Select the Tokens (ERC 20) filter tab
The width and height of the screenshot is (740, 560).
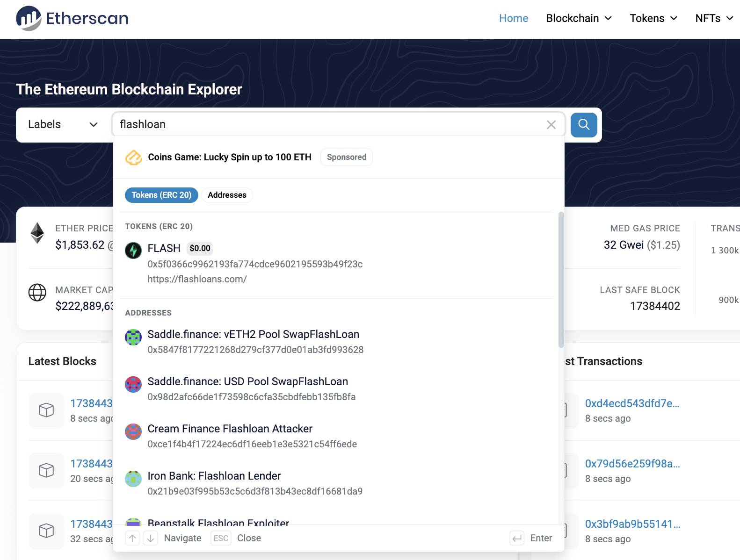point(161,195)
